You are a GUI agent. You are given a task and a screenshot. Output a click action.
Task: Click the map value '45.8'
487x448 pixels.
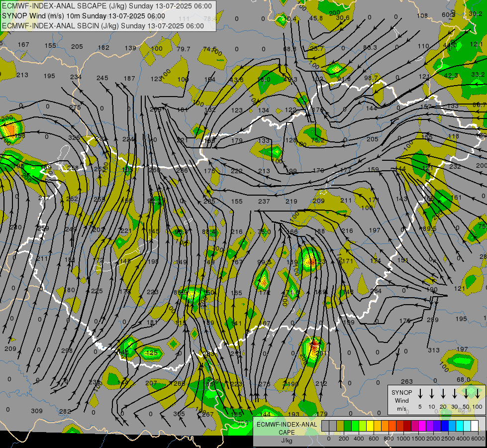point(316,18)
